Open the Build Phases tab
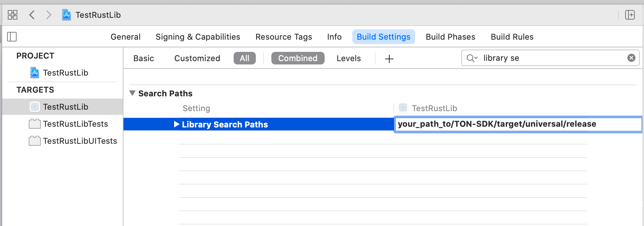 (x=450, y=37)
